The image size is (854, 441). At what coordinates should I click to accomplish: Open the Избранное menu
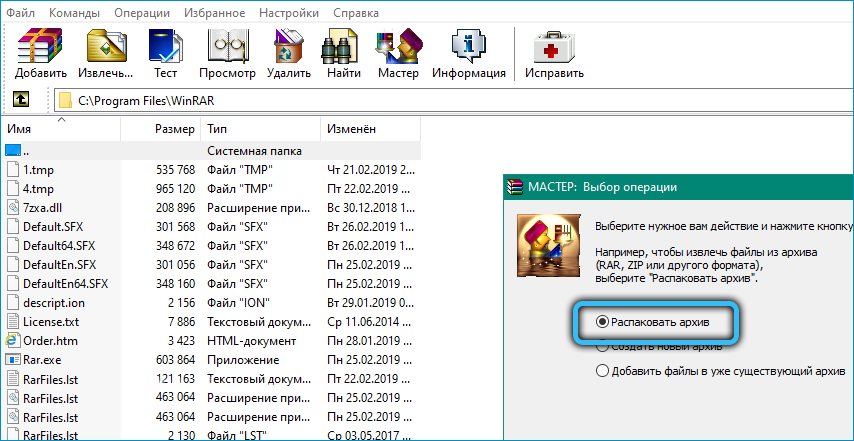click(214, 13)
